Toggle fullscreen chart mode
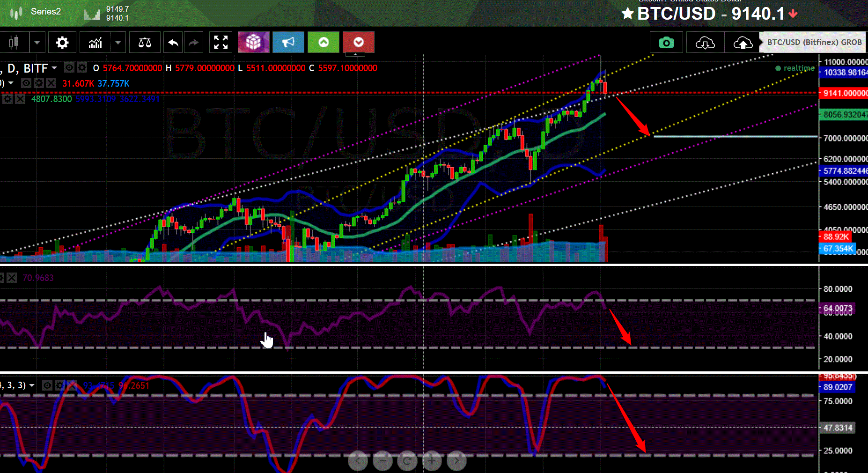 (x=221, y=43)
